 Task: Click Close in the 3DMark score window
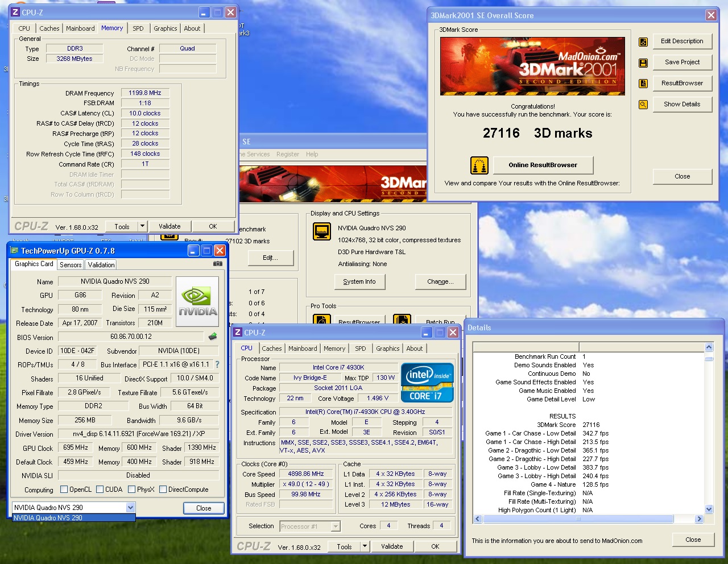pos(682,177)
